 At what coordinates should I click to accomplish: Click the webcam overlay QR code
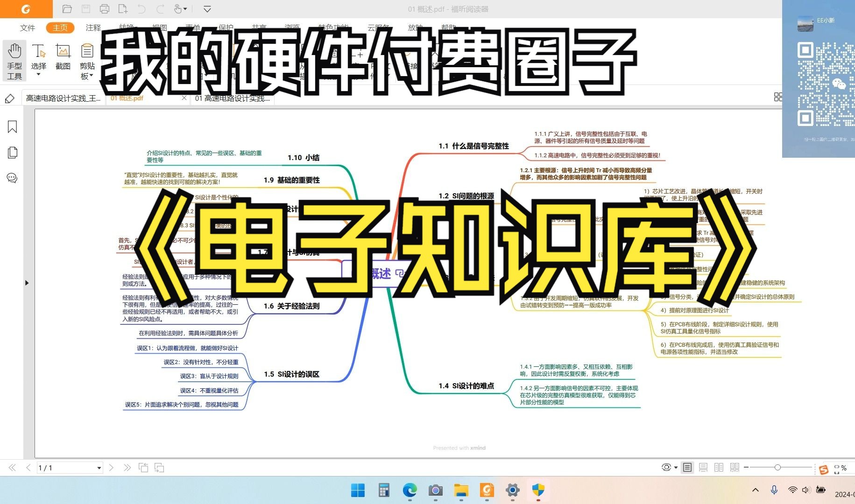(x=825, y=84)
